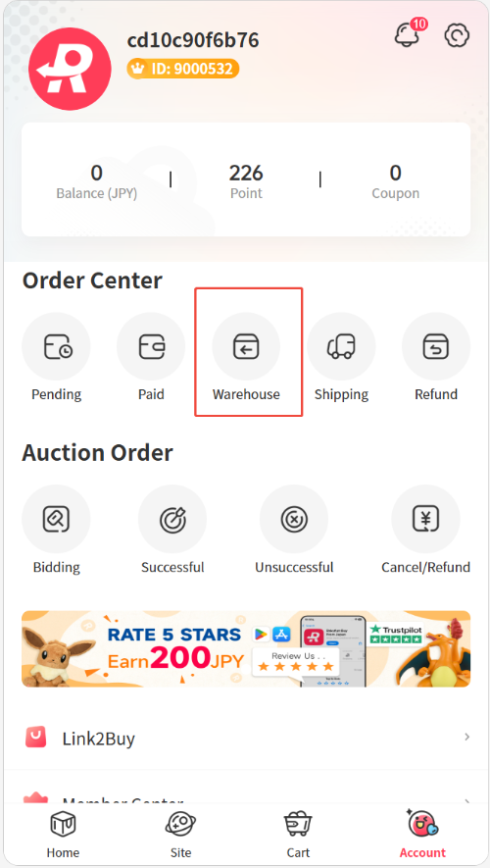490x868 pixels.
Task: Tap the Rate 5 Stars banner
Action: coord(246,648)
